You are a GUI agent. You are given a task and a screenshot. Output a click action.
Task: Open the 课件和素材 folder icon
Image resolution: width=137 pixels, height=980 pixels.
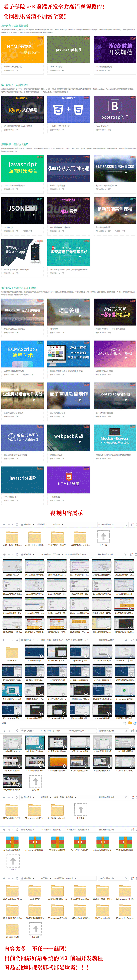(12, 653)
